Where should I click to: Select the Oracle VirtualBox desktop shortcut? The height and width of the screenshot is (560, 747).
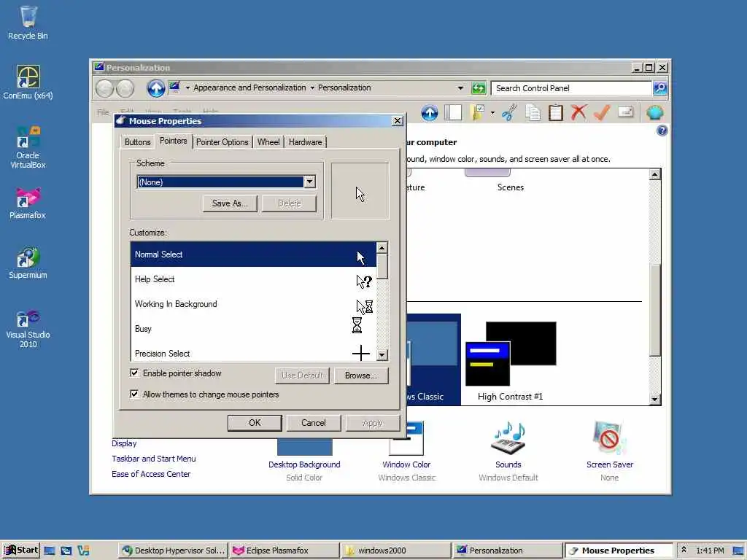coord(28,147)
